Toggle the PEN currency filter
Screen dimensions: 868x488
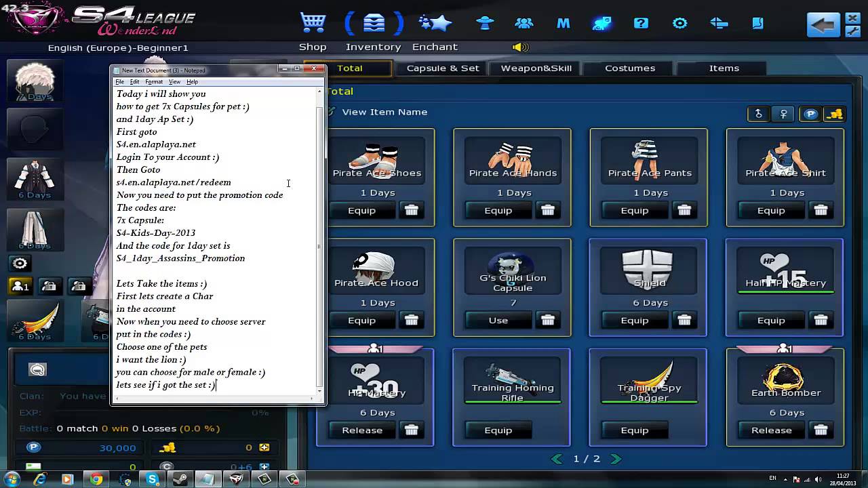pyautogui.click(x=810, y=114)
